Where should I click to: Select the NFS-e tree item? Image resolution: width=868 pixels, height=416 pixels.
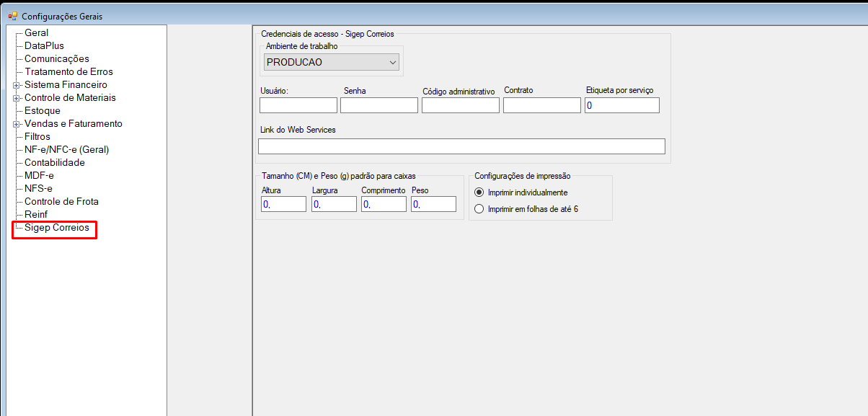pyautogui.click(x=38, y=188)
